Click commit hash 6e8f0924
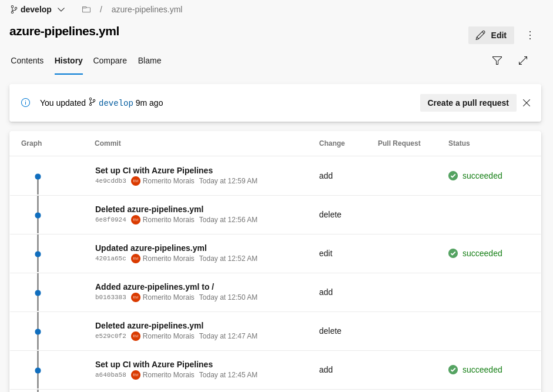This screenshot has height=392, width=553. (x=110, y=220)
